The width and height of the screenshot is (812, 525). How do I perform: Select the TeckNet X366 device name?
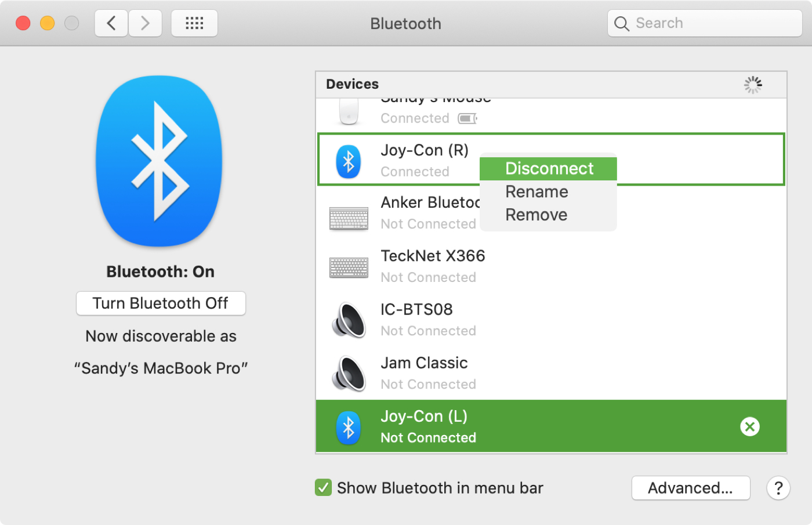(433, 256)
